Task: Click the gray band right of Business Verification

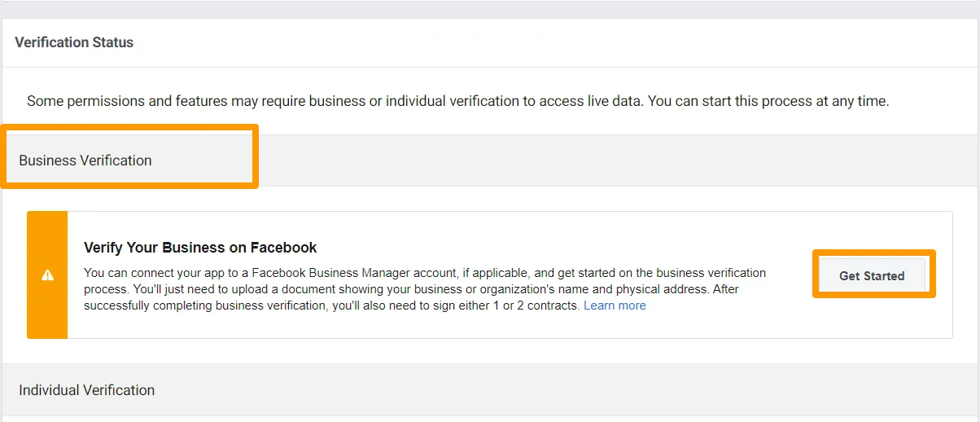Action: [619, 160]
